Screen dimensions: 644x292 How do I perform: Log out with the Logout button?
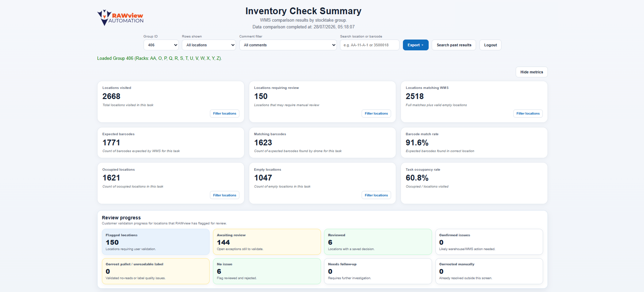pos(490,45)
